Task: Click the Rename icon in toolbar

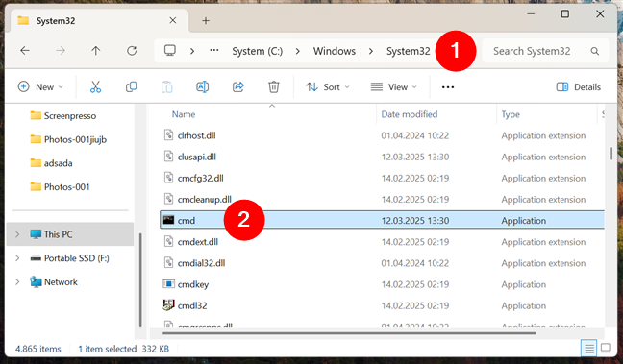Action: click(203, 87)
